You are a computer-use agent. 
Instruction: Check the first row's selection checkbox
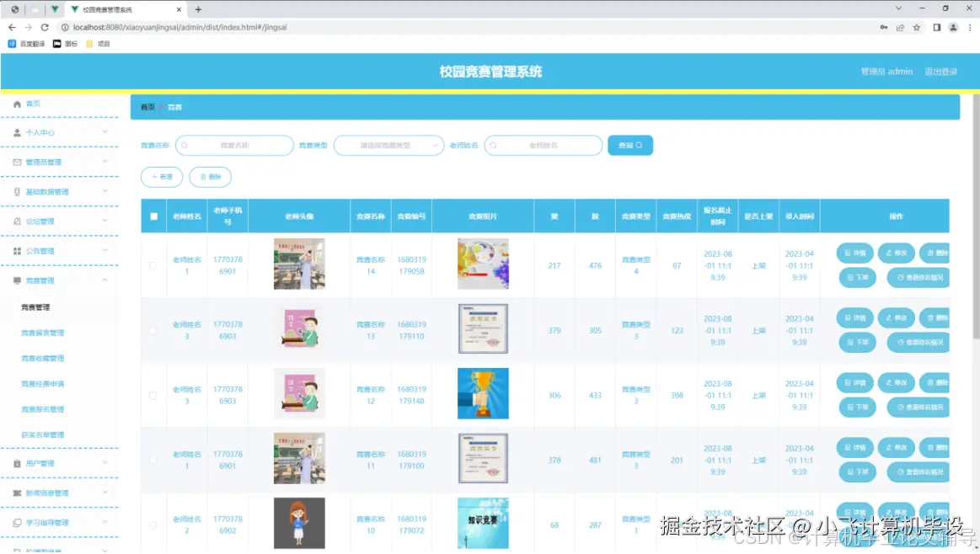153,264
